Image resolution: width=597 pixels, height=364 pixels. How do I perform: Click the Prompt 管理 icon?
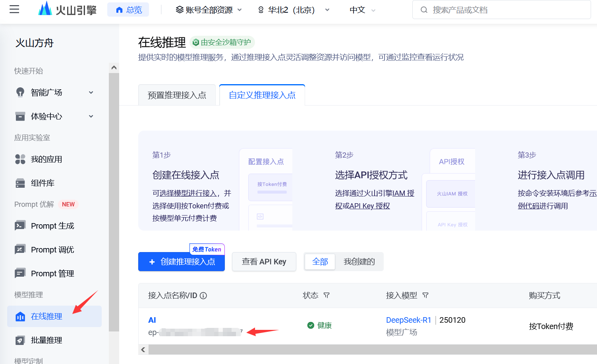click(x=20, y=273)
